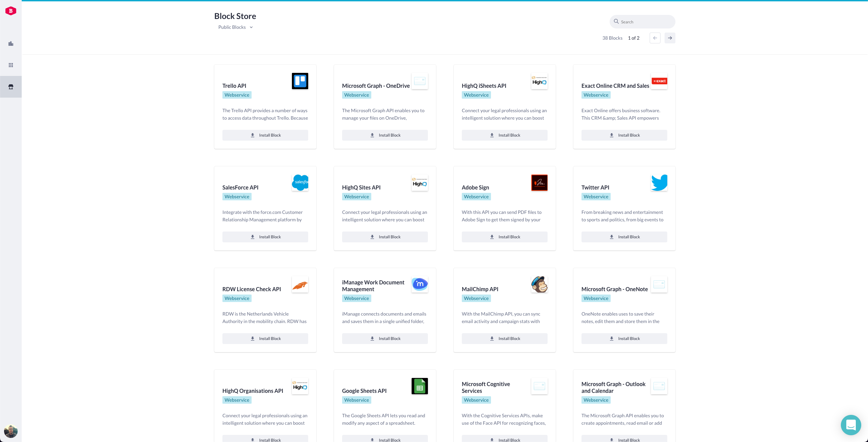This screenshot has height=442, width=868.
Task: Install the SalesForce API block
Action: pos(265,237)
